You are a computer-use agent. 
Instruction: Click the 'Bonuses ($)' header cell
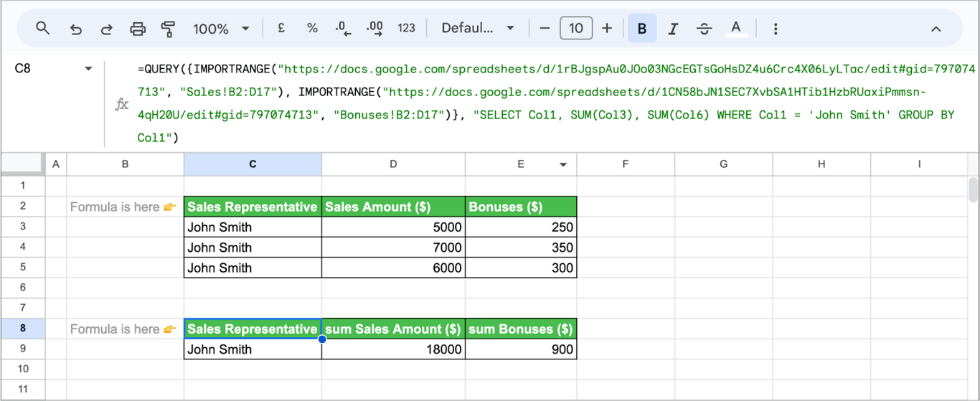click(x=521, y=207)
